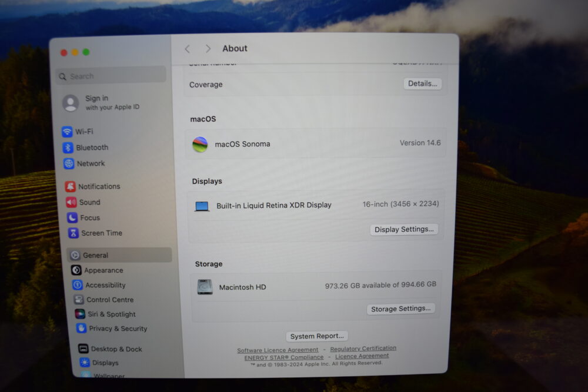Screen dimensions: 588x392
Task: Open the ENERGY STAR Compliance link
Action: [x=284, y=357]
